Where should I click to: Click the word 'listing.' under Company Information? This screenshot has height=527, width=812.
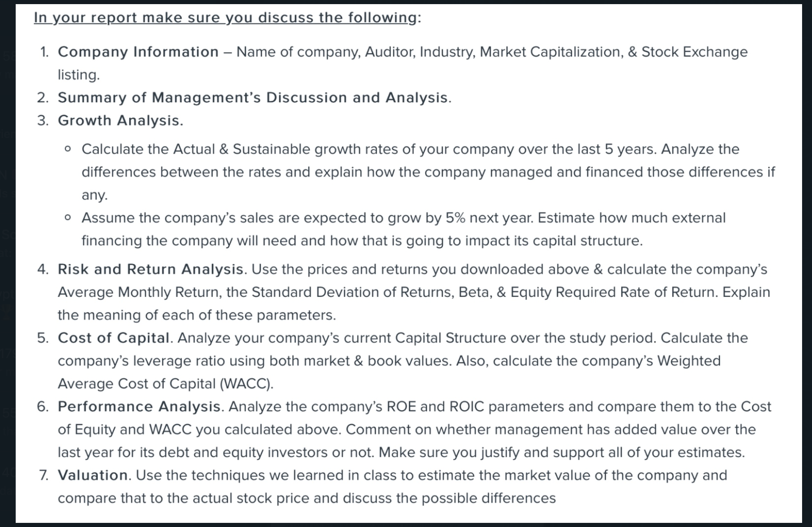[x=79, y=75]
